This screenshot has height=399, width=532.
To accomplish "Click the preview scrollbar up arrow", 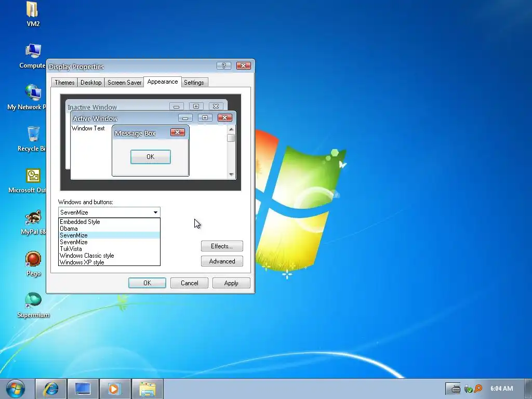I will [231, 129].
